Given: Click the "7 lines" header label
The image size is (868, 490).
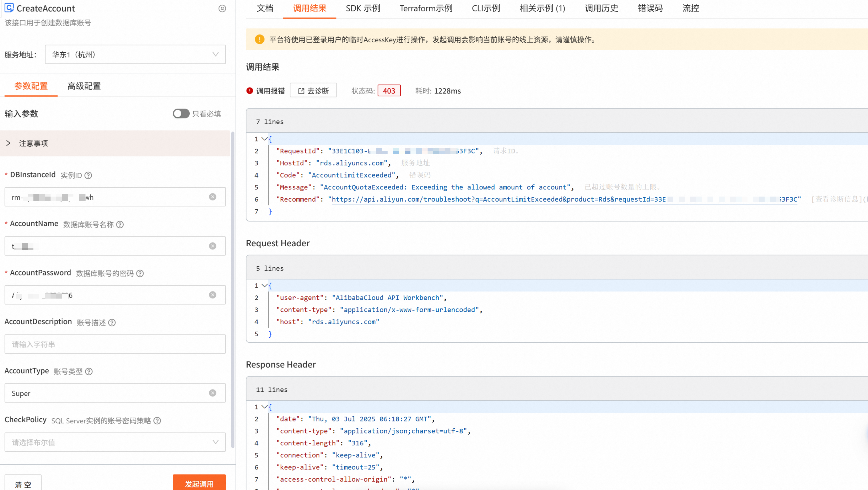Looking at the screenshot, I should (270, 122).
